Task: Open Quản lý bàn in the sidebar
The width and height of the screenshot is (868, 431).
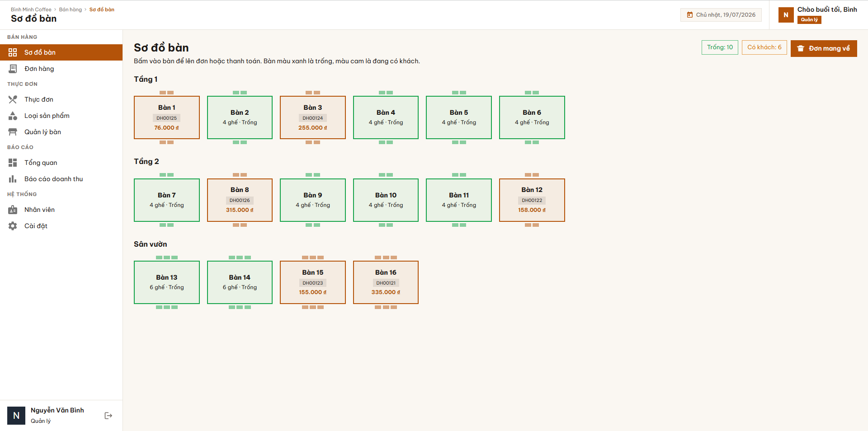Action: [61, 132]
